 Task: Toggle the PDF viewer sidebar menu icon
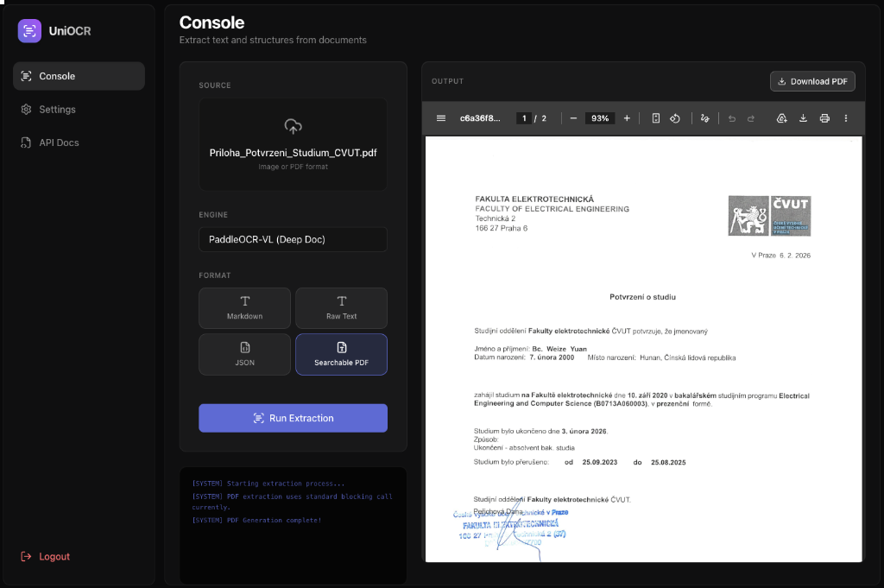(x=441, y=118)
